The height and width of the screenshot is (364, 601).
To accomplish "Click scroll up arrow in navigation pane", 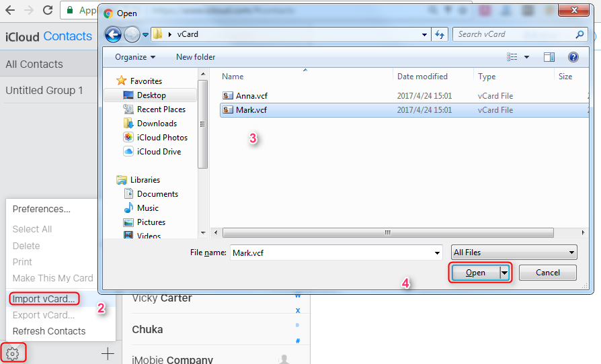I will [x=203, y=74].
